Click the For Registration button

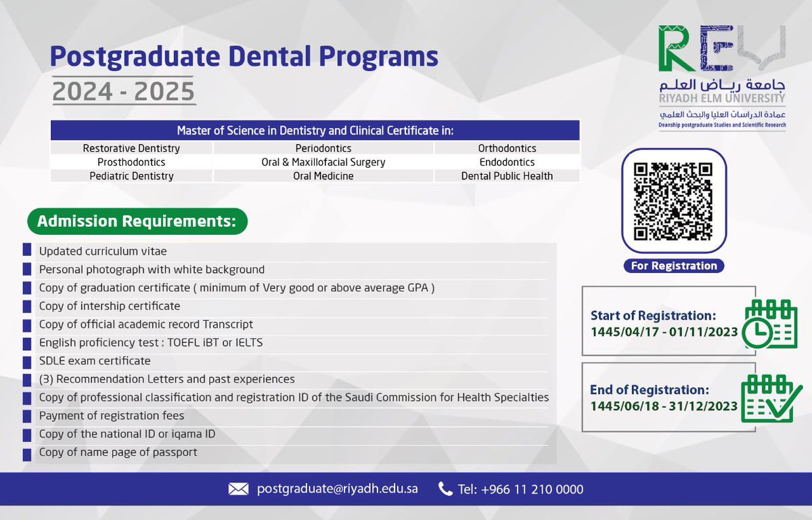click(x=674, y=266)
